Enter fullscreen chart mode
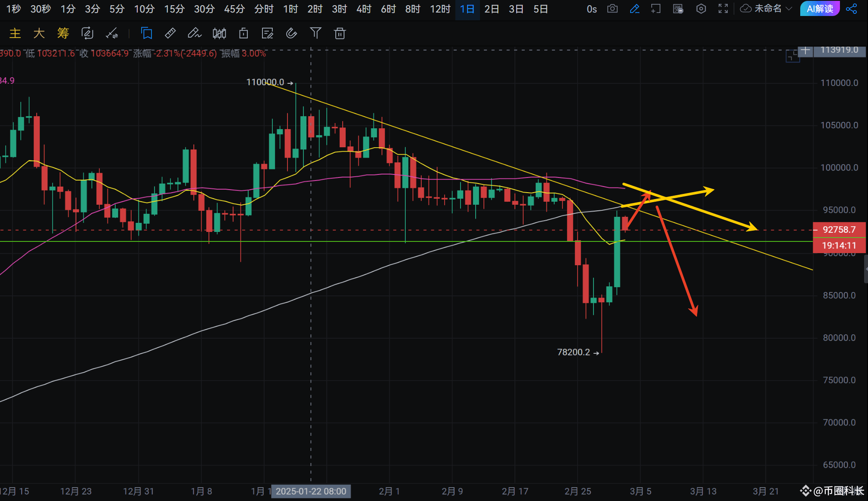The height and width of the screenshot is (501, 868). [x=723, y=9]
